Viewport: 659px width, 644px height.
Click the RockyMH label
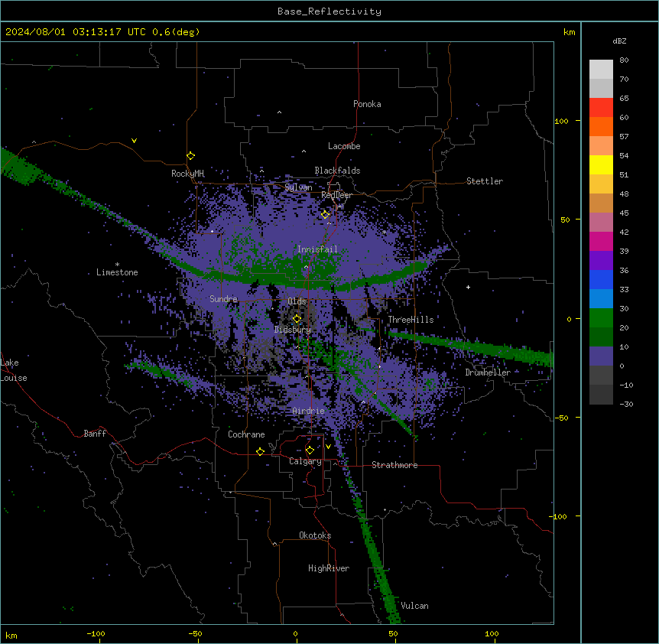(x=187, y=174)
